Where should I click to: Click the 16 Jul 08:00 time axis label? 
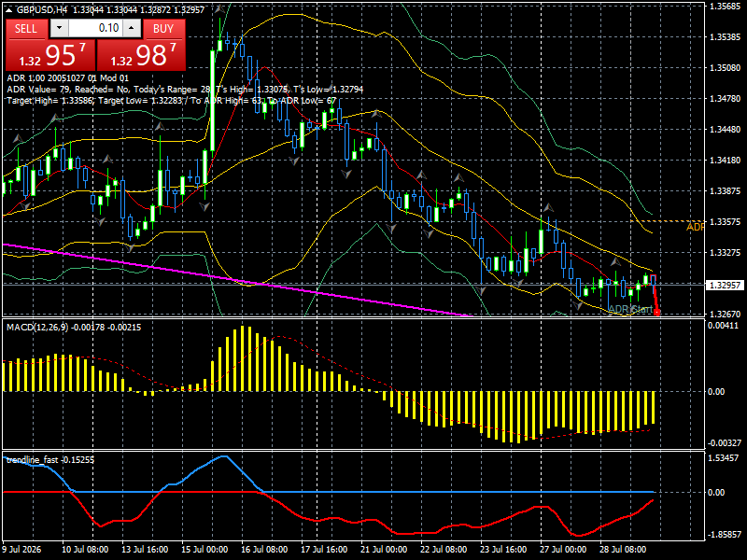264,549
